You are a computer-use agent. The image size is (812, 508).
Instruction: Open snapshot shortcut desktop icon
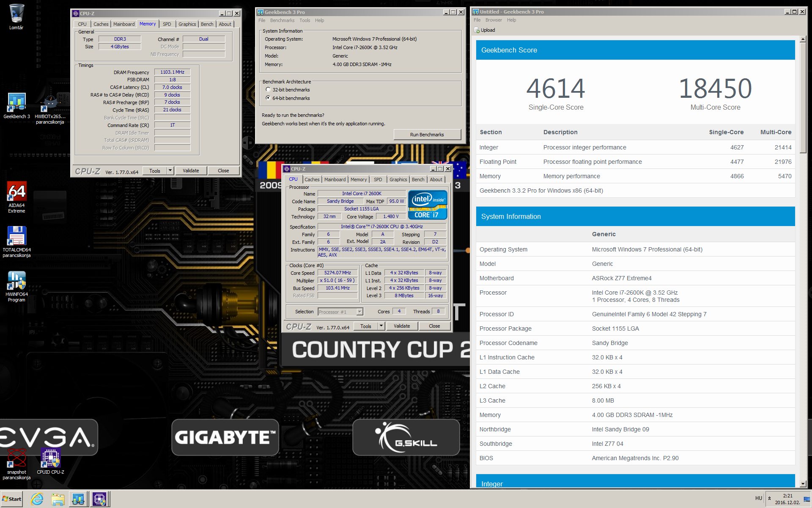click(x=16, y=464)
